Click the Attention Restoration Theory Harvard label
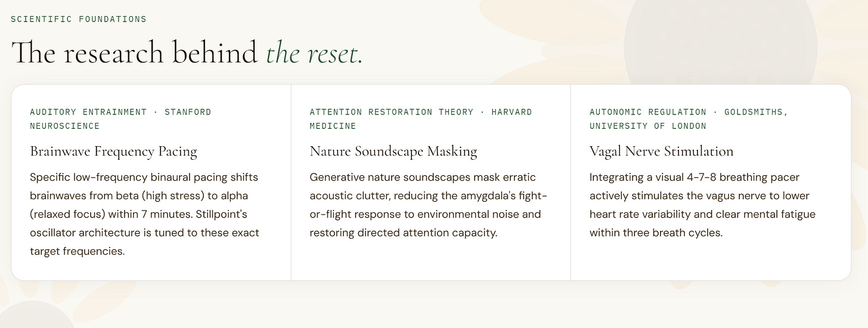 pos(421,119)
